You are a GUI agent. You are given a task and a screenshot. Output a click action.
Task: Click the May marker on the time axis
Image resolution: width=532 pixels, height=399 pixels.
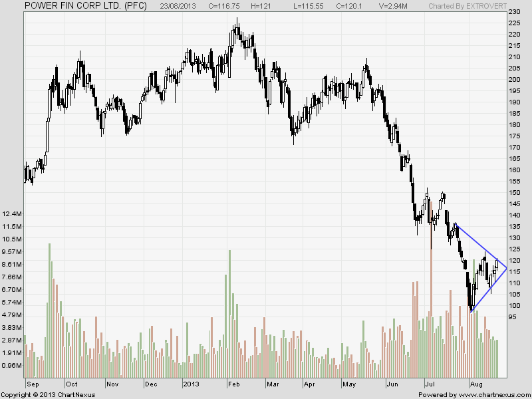[349, 384]
